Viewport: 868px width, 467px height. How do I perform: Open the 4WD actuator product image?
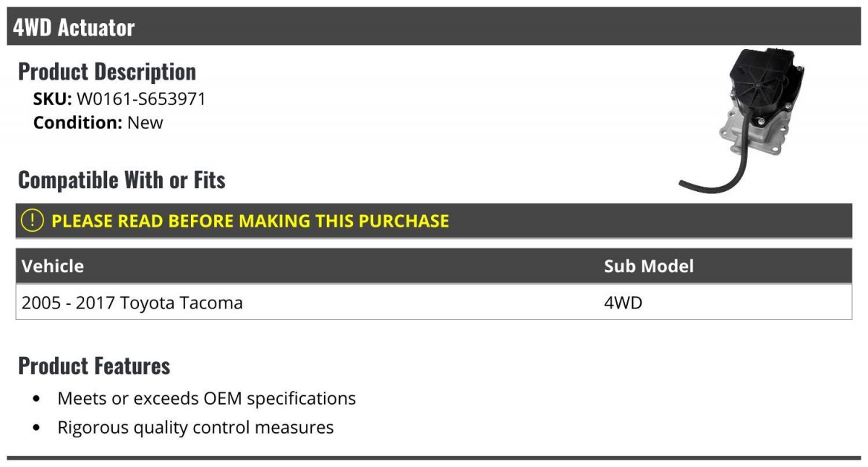(742, 120)
